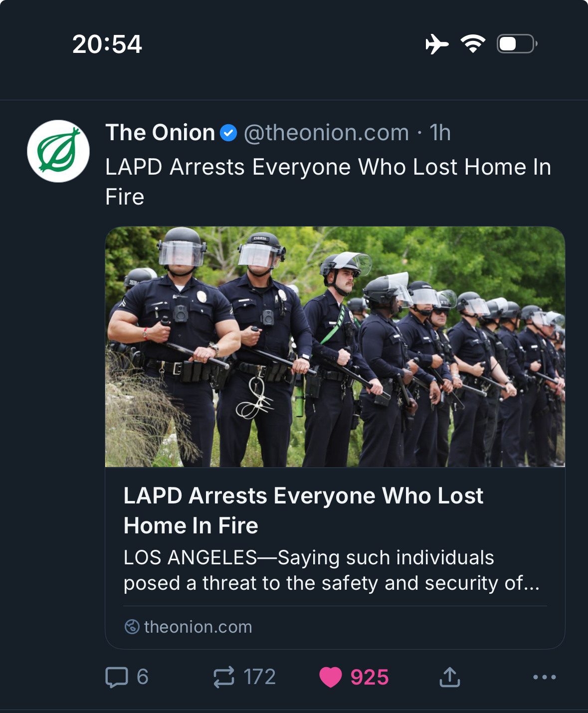This screenshot has width=588, height=713.
Task: Click the bold link card headline
Action: click(x=303, y=510)
